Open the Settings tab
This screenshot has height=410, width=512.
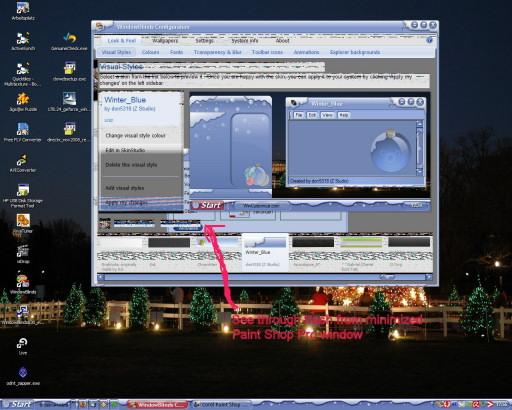point(204,41)
